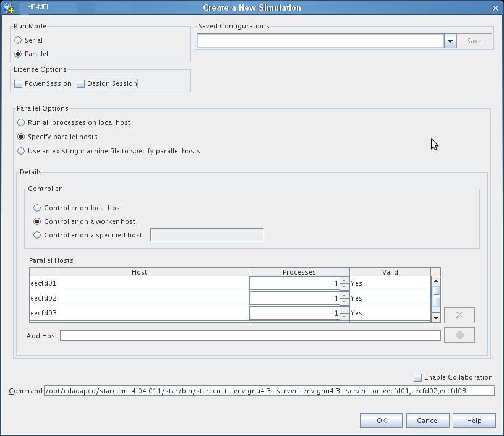Click the scrollbar down arrow in Parallel Hosts

437,317
